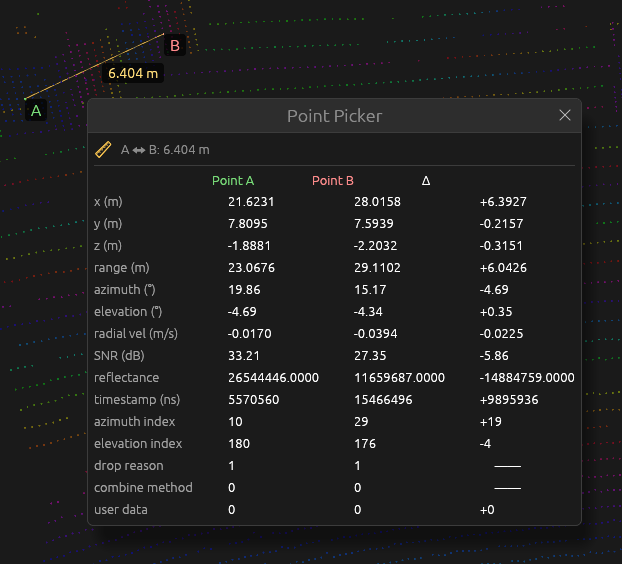Viewport: 622px width, 564px height.
Task: Click Point B reflectance 11659687.0000
Action: [x=399, y=378]
